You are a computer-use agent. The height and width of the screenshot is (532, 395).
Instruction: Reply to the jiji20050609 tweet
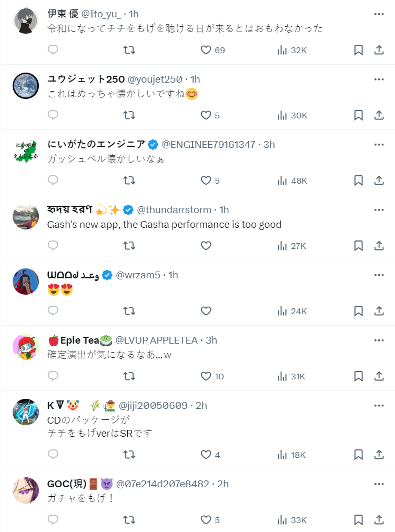point(53,455)
